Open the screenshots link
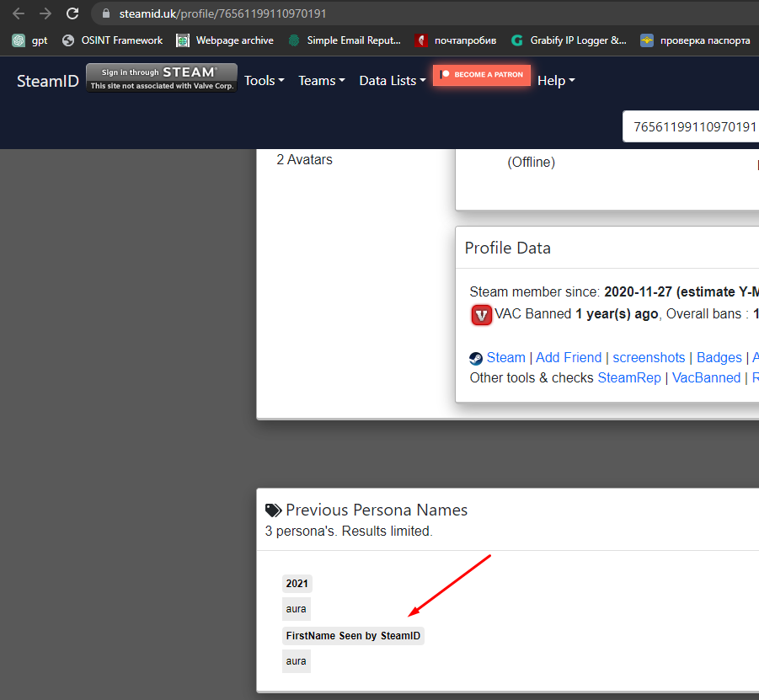The image size is (759, 700). 649,358
